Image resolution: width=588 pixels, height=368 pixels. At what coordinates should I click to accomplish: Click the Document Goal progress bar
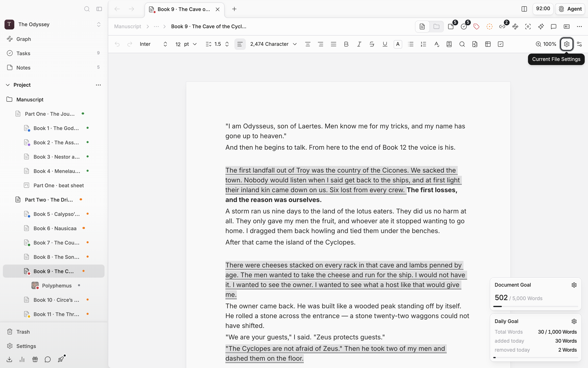coord(536,306)
